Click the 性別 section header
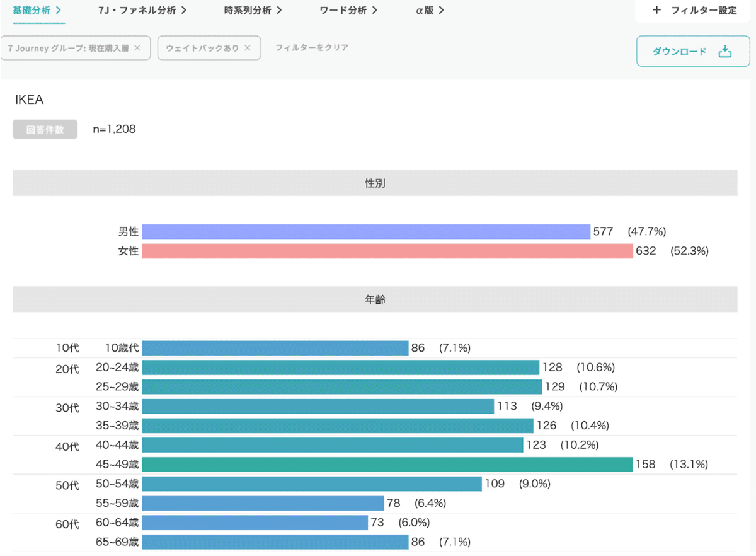Viewport: 756px width, 556px height. (x=375, y=183)
